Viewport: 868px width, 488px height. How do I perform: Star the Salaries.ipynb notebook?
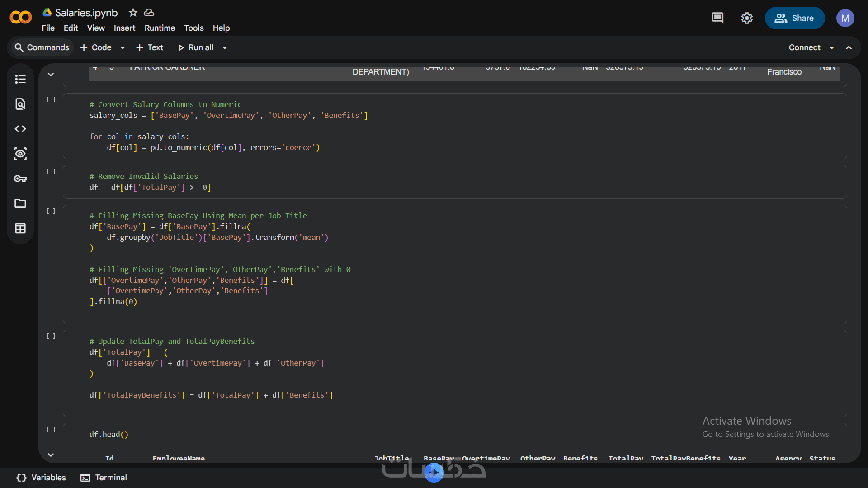133,13
